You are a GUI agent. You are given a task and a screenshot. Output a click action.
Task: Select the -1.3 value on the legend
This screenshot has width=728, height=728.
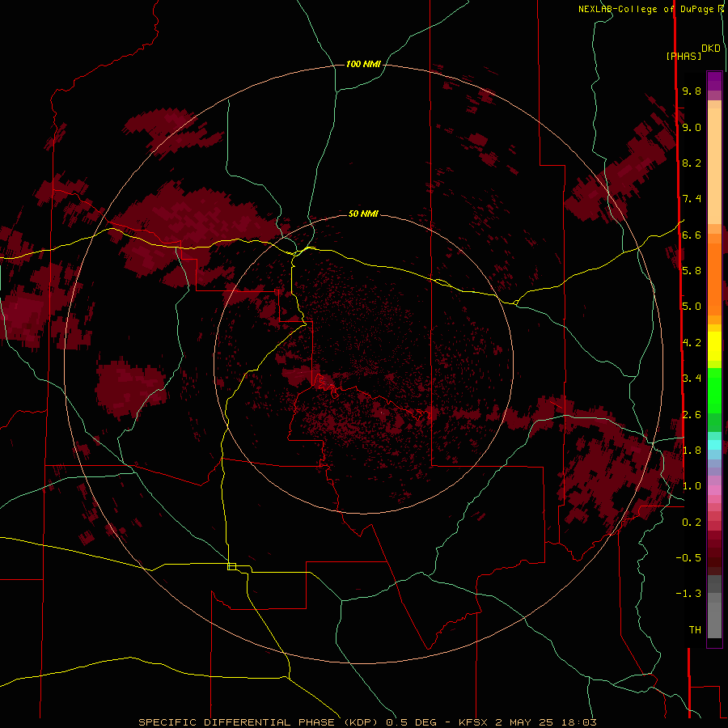click(688, 594)
